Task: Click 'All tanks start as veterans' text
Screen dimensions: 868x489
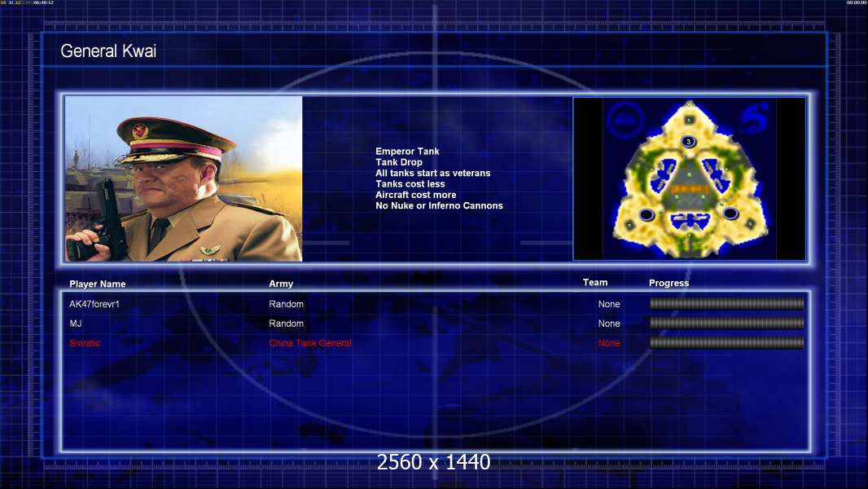Action: pyautogui.click(x=433, y=173)
